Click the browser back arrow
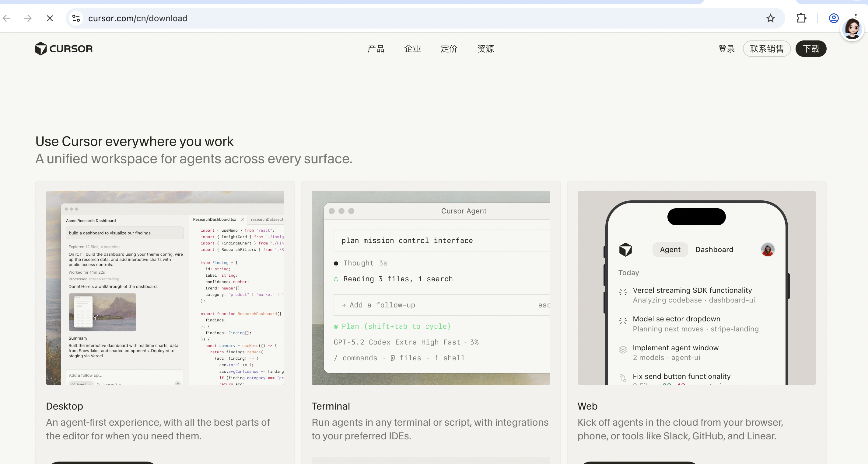 click(6, 18)
